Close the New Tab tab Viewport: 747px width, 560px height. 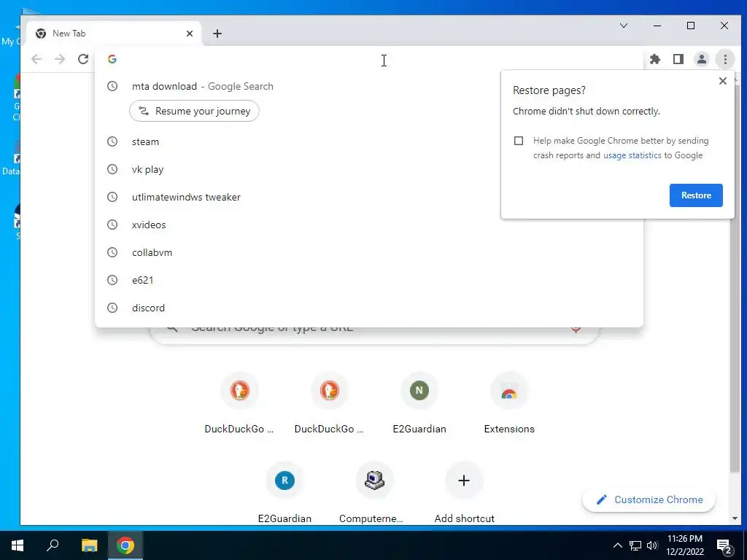(190, 34)
